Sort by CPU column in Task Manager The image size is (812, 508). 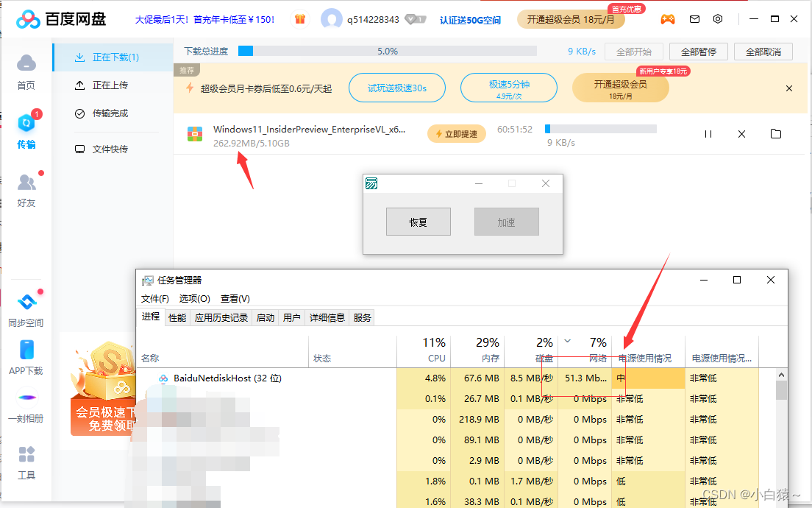coord(424,351)
